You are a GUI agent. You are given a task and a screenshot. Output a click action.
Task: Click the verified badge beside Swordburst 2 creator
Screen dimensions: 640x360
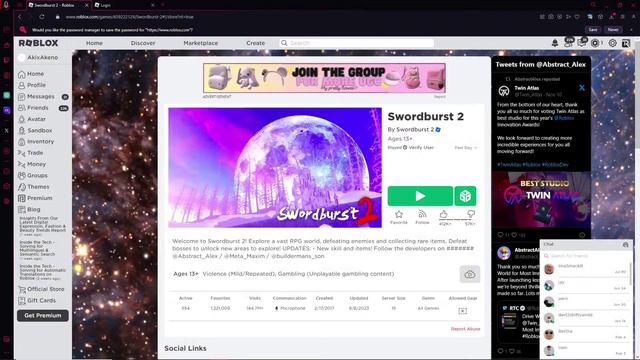pos(438,129)
